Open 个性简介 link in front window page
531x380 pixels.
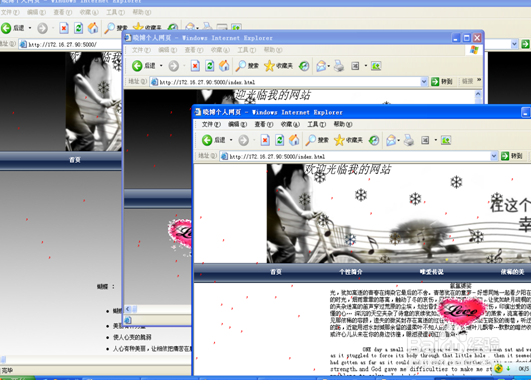point(351,272)
